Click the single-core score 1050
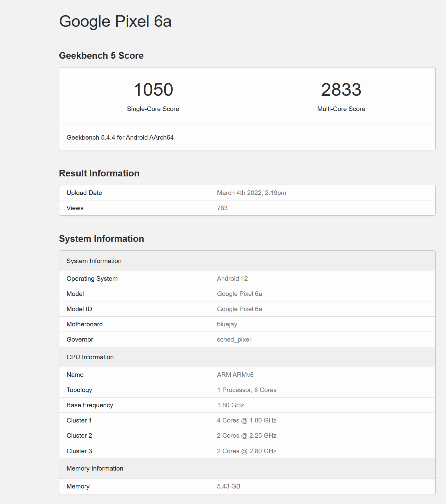 (153, 90)
